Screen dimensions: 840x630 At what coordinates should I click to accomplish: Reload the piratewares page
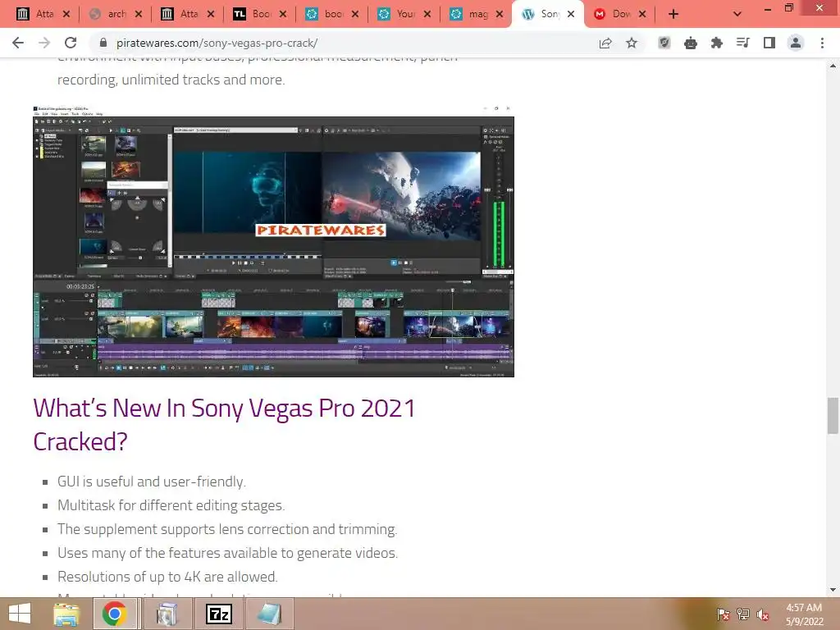[x=71, y=43]
